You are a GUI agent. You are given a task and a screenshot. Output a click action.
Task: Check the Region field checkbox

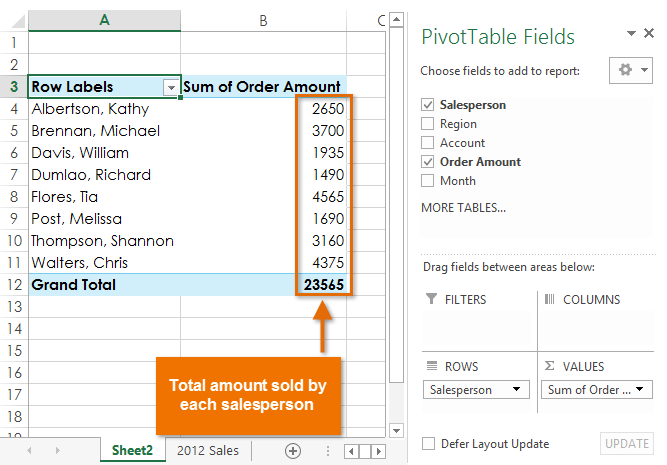[428, 123]
